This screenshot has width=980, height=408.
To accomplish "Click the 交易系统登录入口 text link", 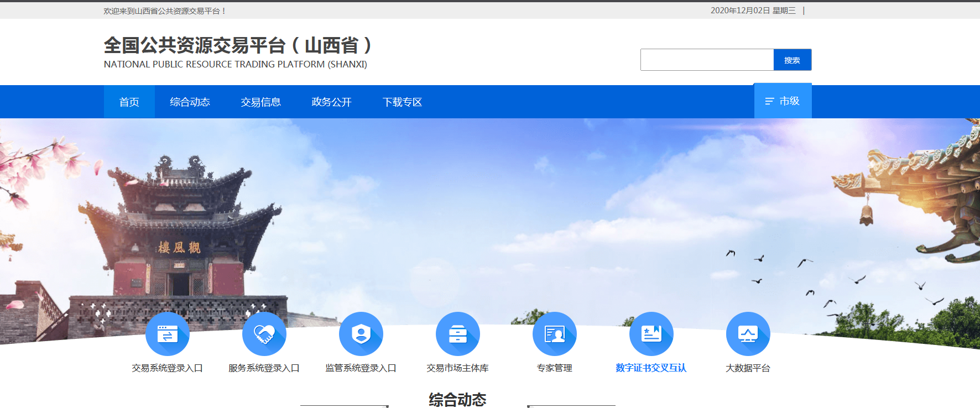I will 167,368.
